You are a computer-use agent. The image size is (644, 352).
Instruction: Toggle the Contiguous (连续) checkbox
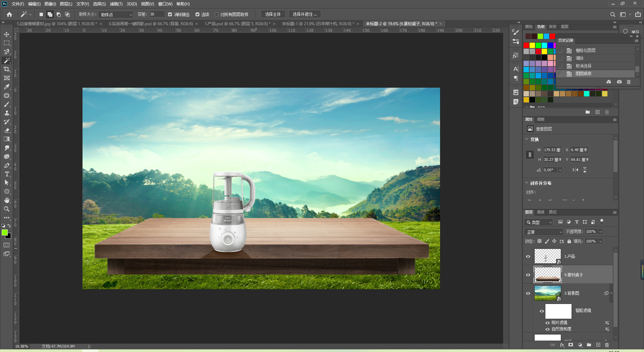point(198,14)
